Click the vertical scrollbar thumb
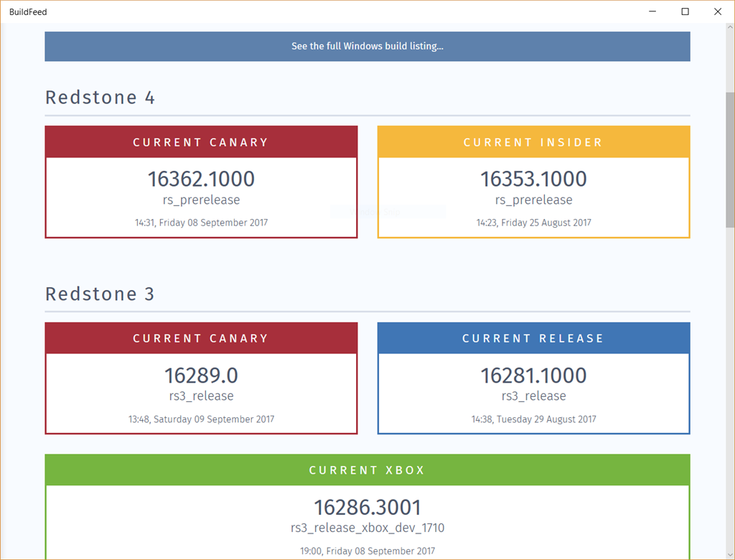This screenshot has height=560, width=735. (x=730, y=160)
